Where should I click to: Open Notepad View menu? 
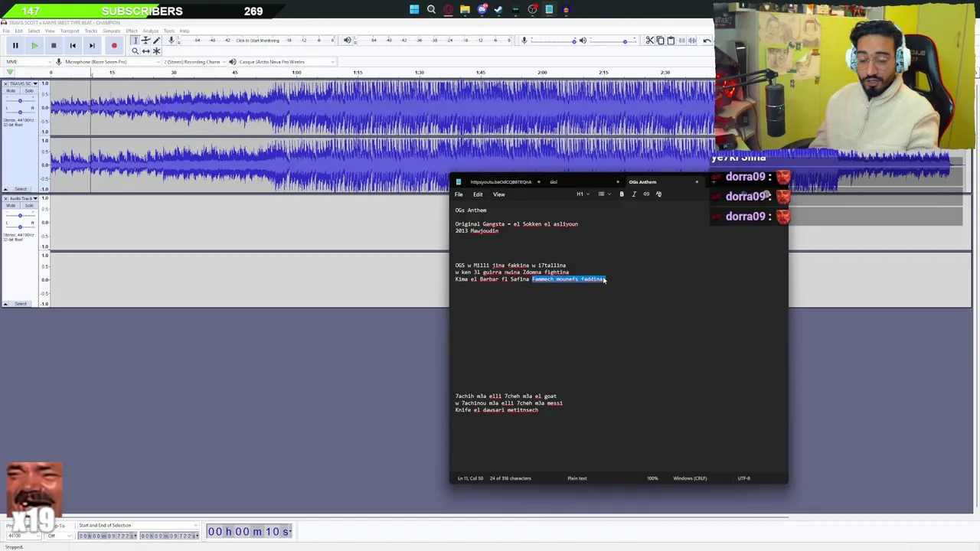tap(498, 194)
